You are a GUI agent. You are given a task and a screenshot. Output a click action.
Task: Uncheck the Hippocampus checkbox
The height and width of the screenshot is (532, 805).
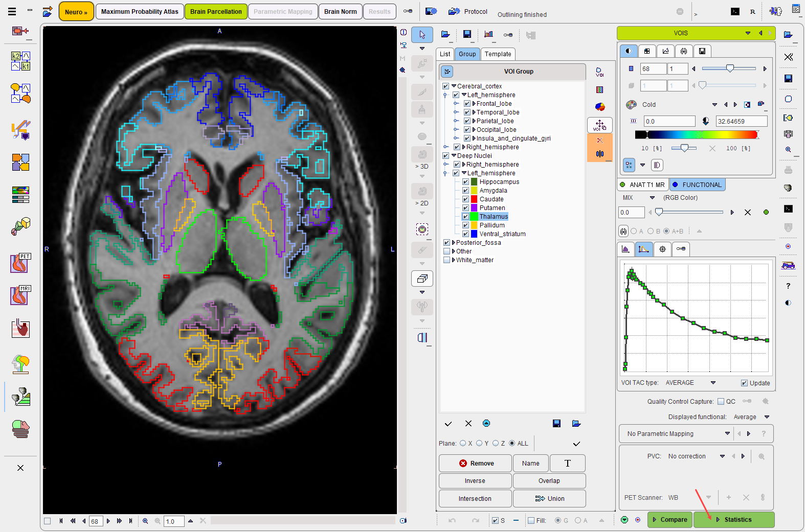(465, 182)
